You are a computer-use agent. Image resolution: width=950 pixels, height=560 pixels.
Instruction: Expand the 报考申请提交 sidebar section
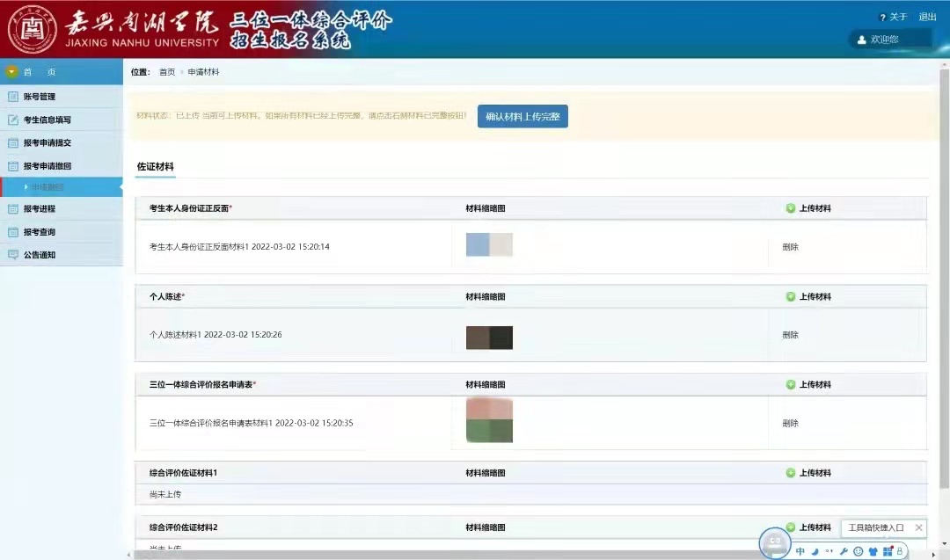(47, 142)
